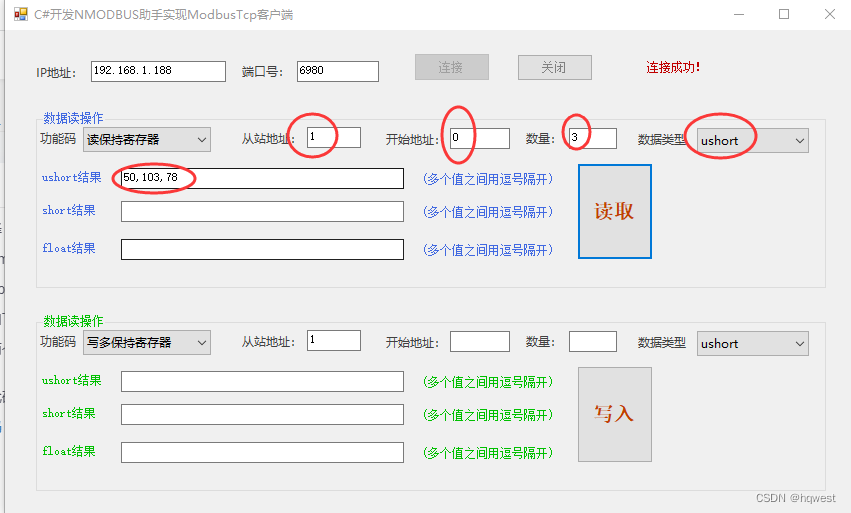
Task: Click the 关闭 button
Action: coord(555,67)
